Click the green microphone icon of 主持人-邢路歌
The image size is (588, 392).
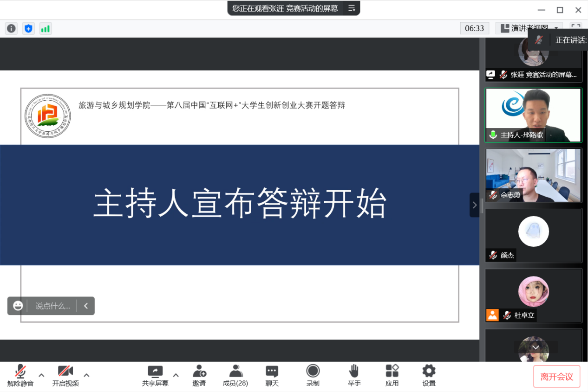pos(493,135)
